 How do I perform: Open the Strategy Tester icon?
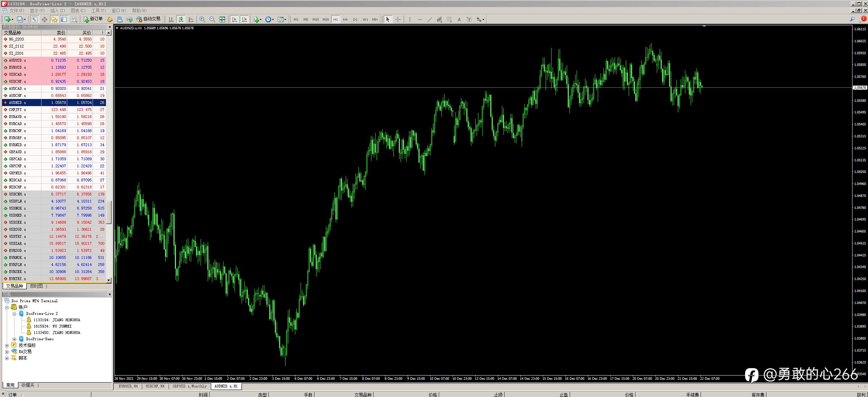tap(74, 19)
